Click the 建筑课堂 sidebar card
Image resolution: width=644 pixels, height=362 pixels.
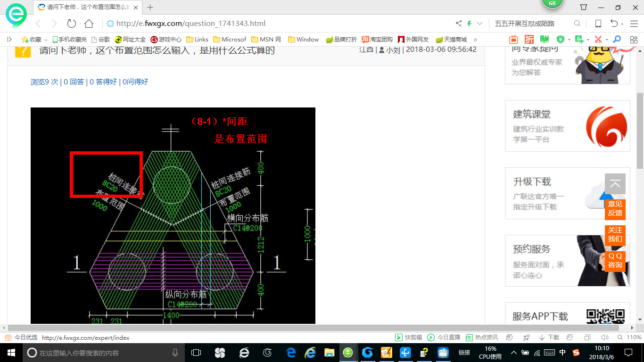568,126
